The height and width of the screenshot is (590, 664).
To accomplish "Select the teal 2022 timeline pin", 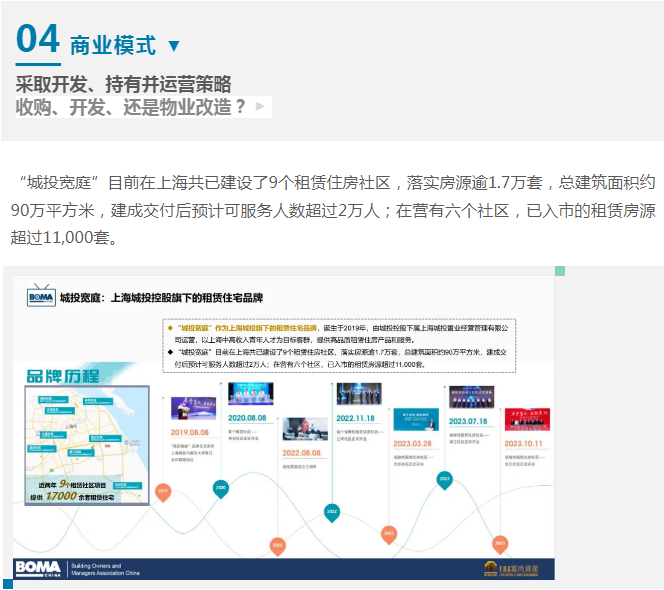I will 332,513.
